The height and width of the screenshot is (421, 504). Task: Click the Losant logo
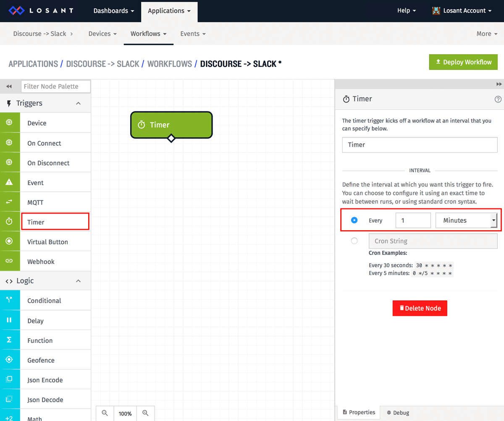click(41, 11)
